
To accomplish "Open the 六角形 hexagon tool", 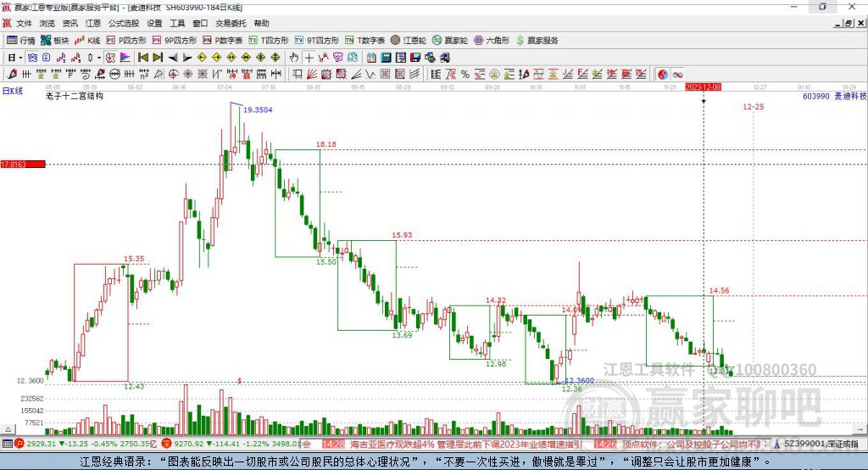I will click(x=492, y=41).
